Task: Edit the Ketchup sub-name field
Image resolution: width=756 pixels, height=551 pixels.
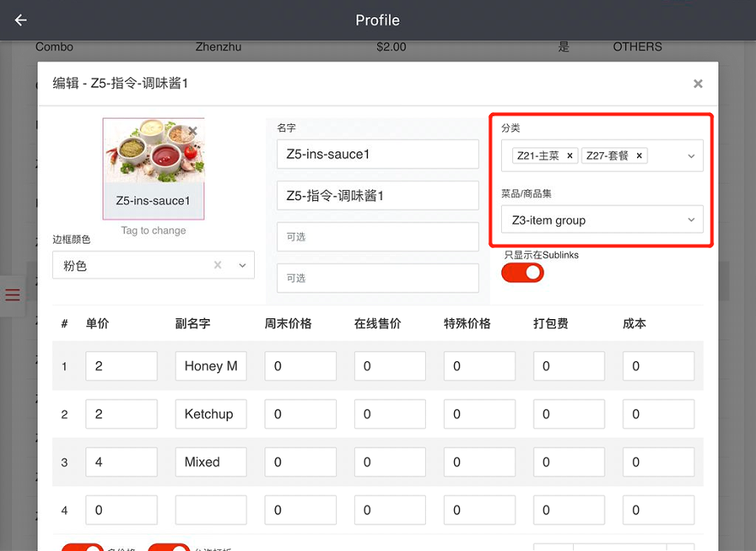Action: 210,414
